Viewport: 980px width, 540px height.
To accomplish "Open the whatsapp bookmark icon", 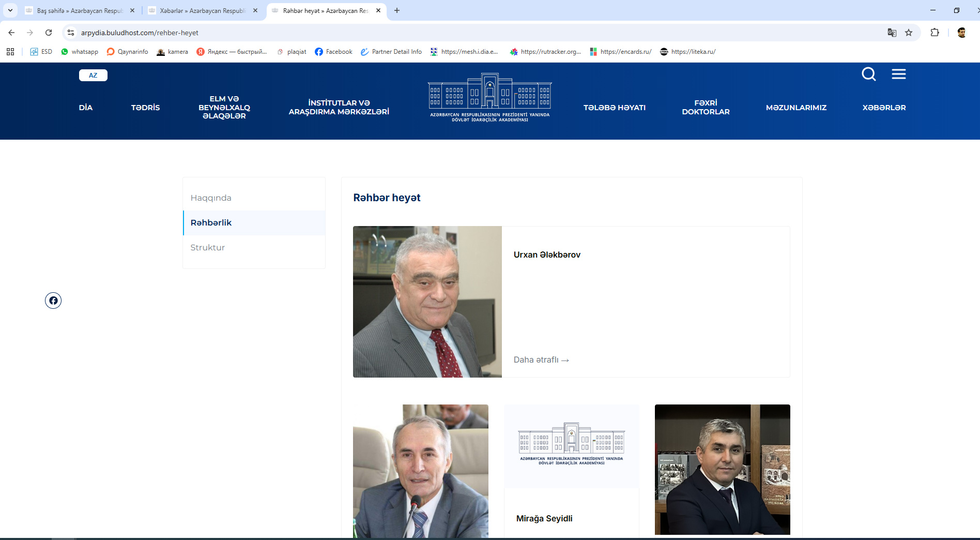I will point(64,52).
